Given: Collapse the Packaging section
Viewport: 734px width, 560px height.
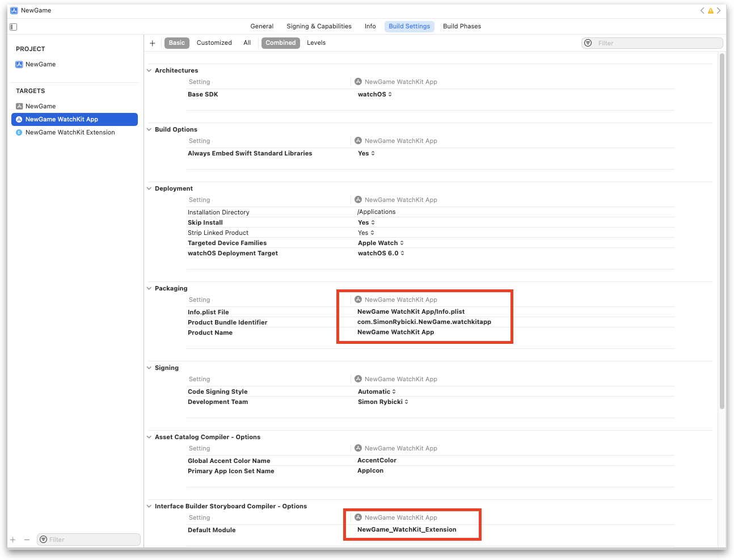Looking at the screenshot, I should [149, 289].
